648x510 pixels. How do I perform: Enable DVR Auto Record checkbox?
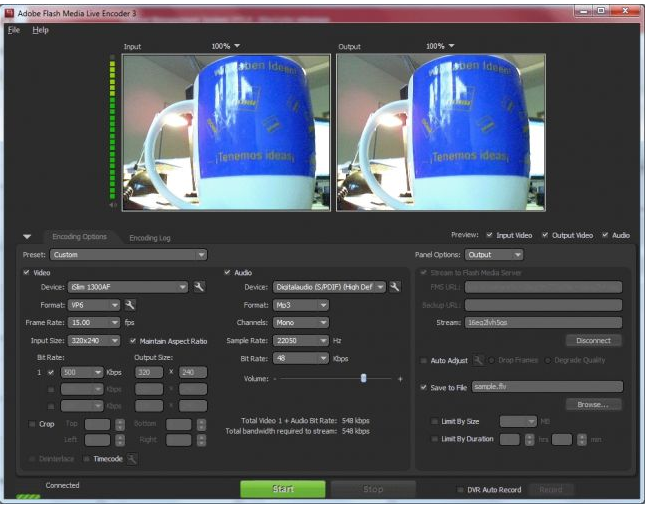click(x=460, y=490)
